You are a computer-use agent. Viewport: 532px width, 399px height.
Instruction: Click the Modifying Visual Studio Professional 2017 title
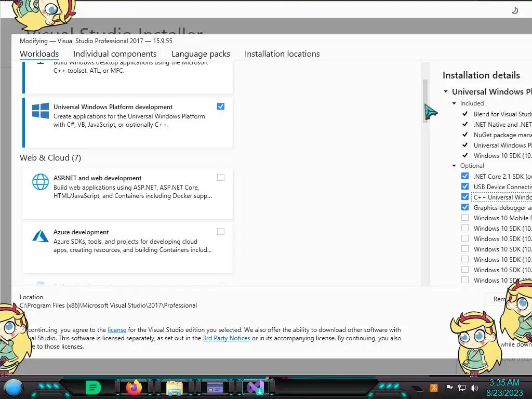[96, 41]
